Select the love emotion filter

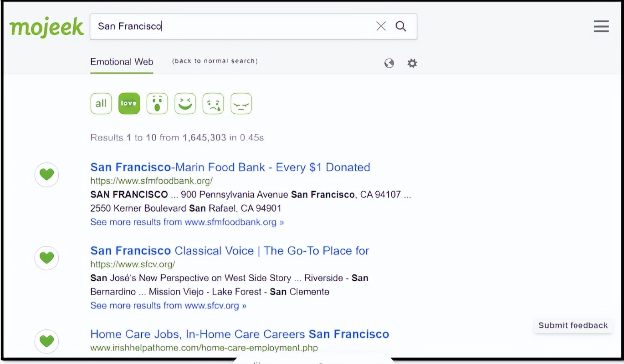(x=129, y=104)
